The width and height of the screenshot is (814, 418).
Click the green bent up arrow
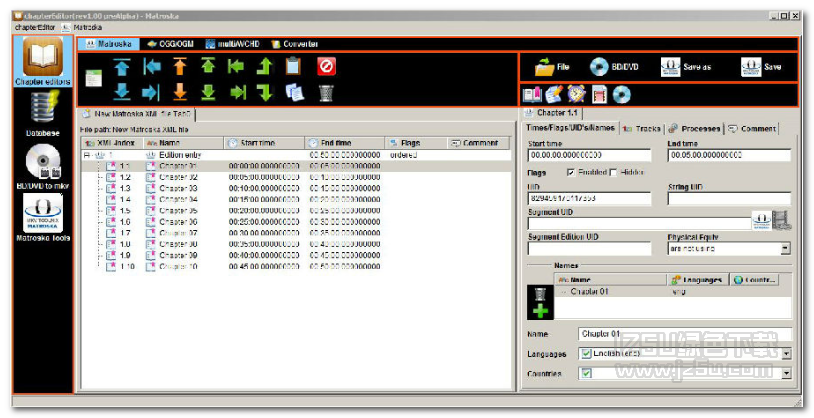coord(265,66)
